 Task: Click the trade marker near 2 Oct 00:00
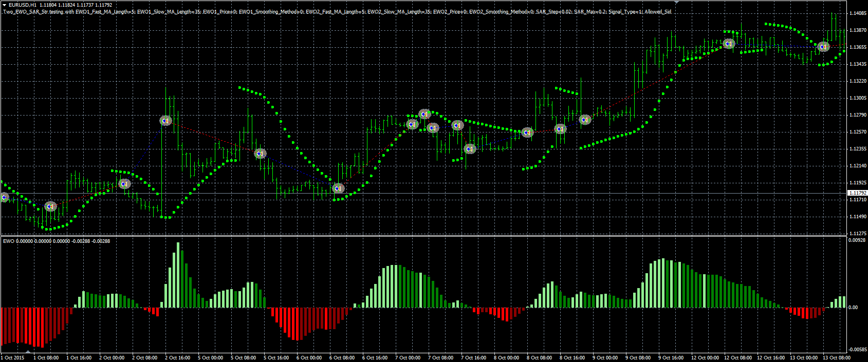tap(124, 183)
